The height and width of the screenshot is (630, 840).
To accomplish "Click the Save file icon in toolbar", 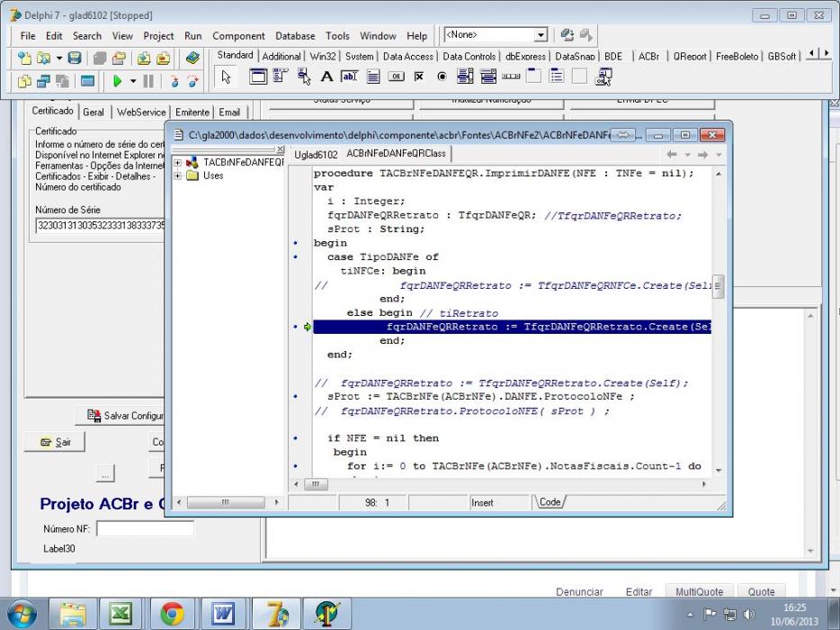I will coord(75,58).
